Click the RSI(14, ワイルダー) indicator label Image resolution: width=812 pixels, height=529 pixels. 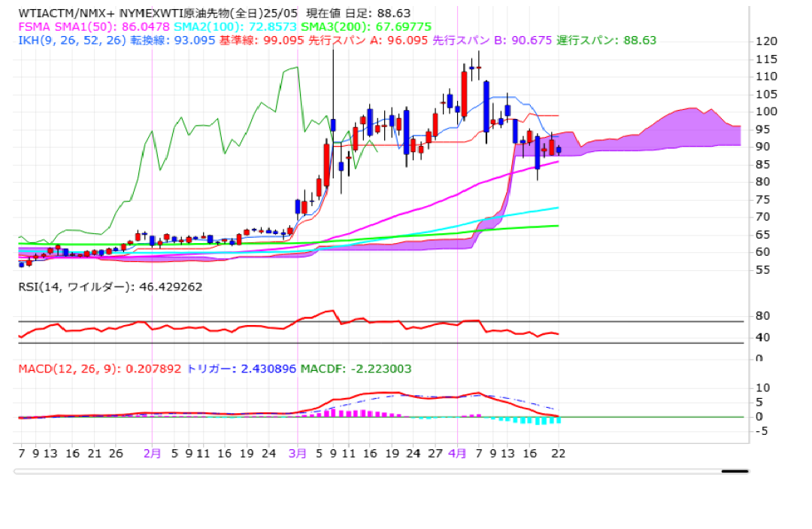[111, 287]
